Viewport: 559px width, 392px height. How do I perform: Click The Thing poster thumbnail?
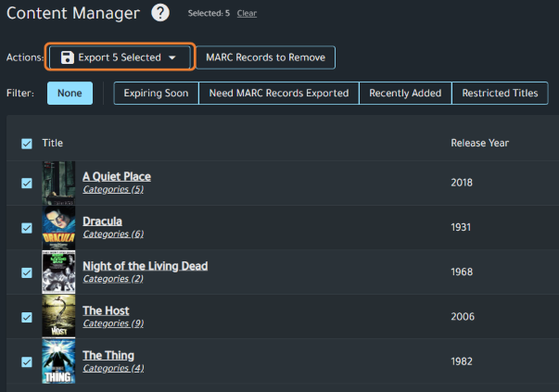pos(58,360)
